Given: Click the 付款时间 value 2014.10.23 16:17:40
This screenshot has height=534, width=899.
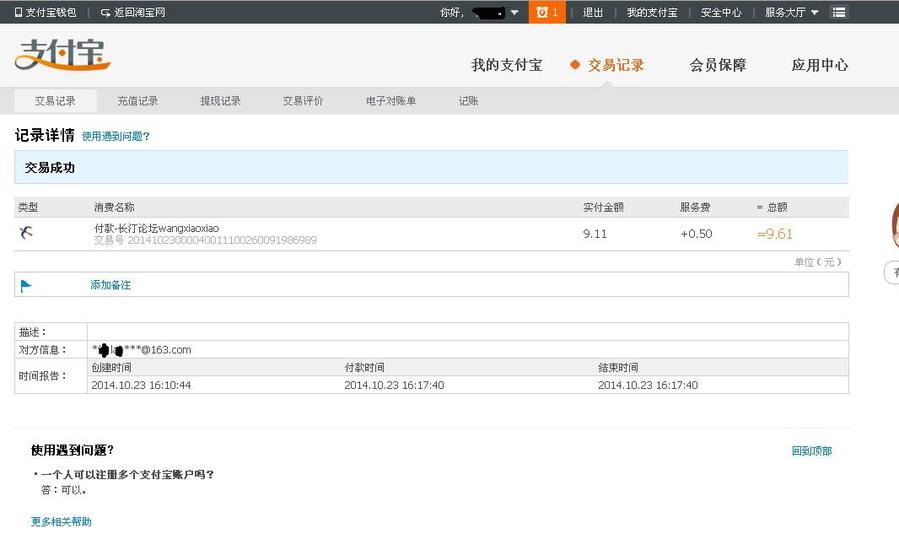Looking at the screenshot, I should click(394, 385).
